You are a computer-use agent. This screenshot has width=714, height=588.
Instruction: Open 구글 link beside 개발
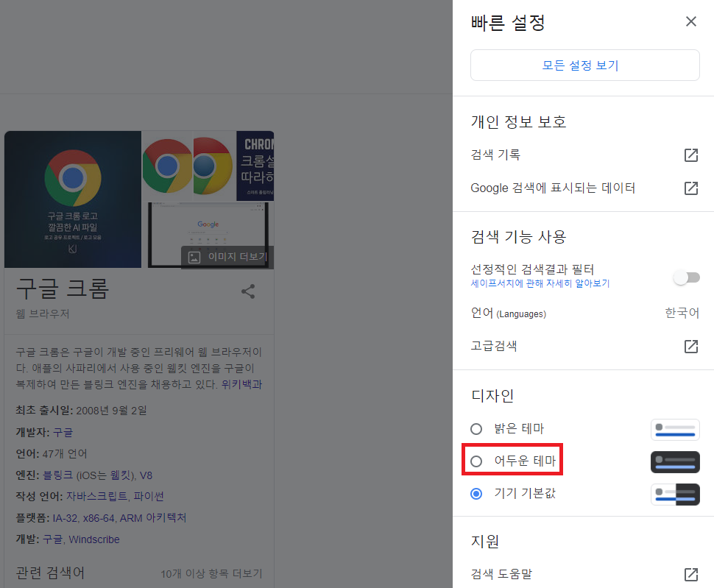[x=53, y=539]
